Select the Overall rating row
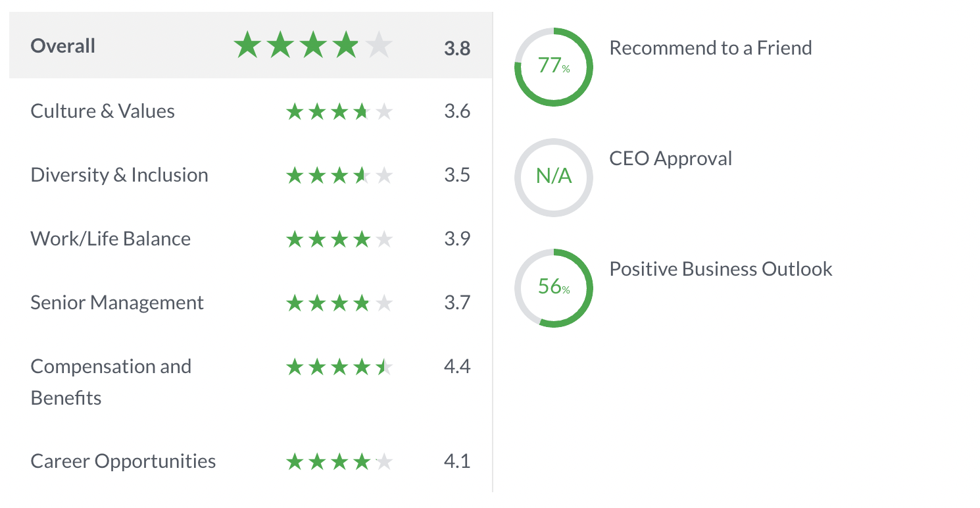Viewport: 980px width, 508px height. tap(251, 45)
